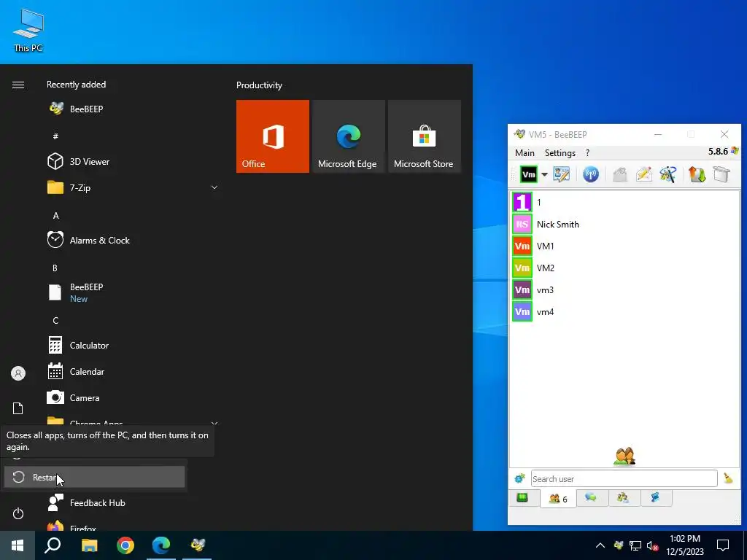Switch to the green screen tab in BeeBEEP
Viewport: 747px width, 560px height.
[522, 498]
